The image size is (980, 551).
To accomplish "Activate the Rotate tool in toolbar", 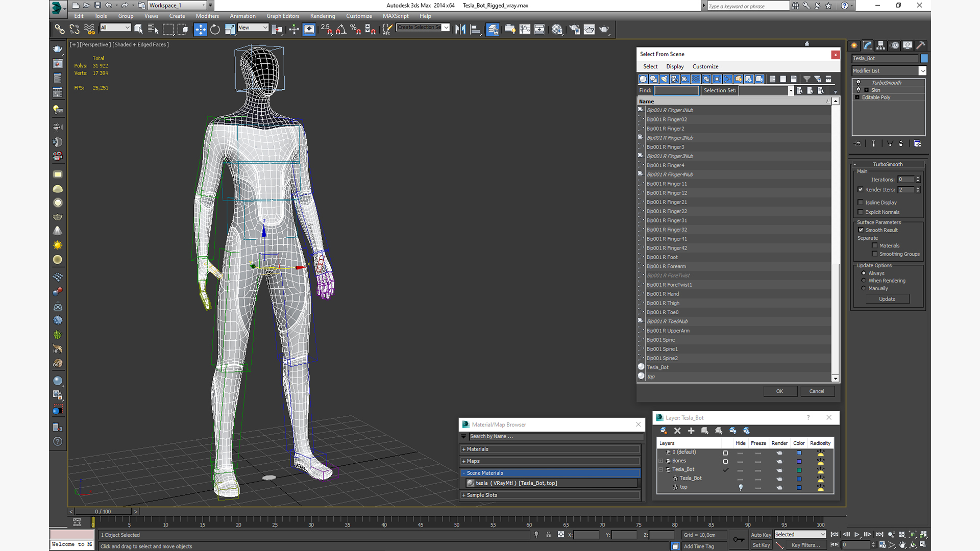I will 215,30.
